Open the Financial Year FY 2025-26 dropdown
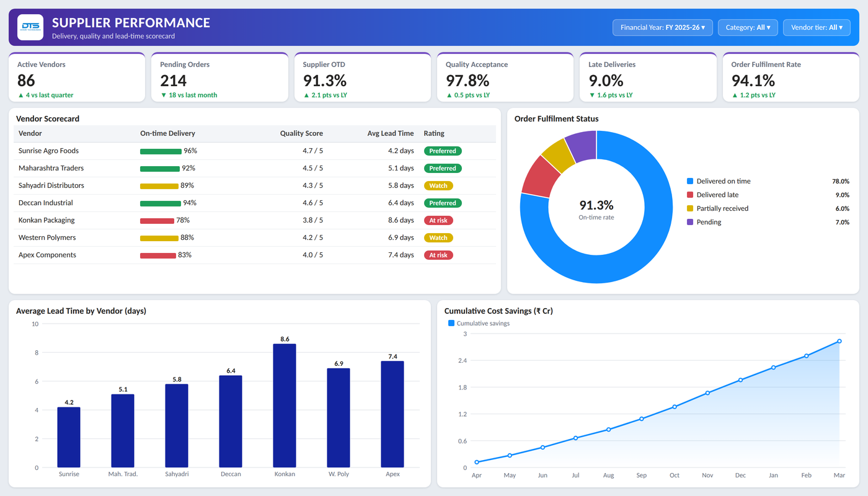The height and width of the screenshot is (496, 868). (x=662, y=27)
